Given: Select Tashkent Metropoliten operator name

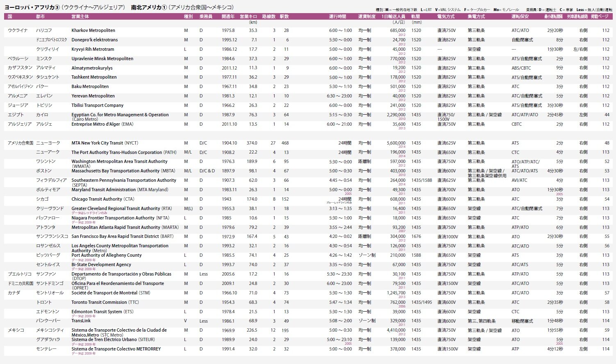Looking at the screenshot, I should [94, 77].
